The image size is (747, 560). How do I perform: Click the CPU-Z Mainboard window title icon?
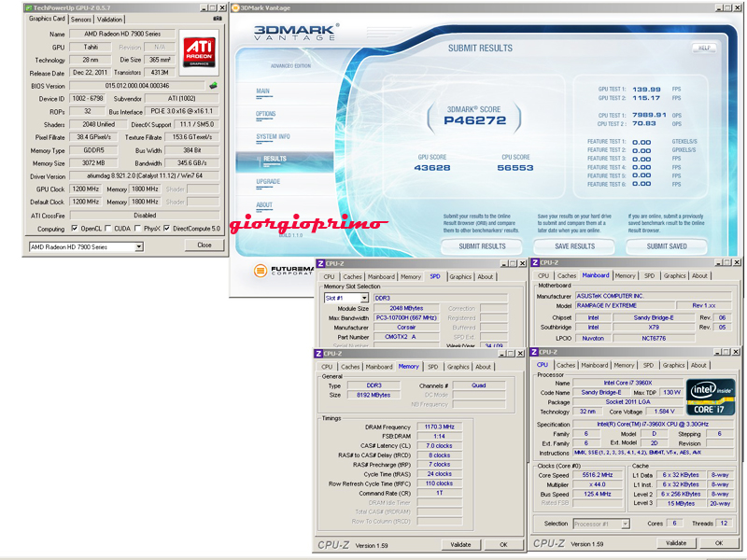click(535, 262)
